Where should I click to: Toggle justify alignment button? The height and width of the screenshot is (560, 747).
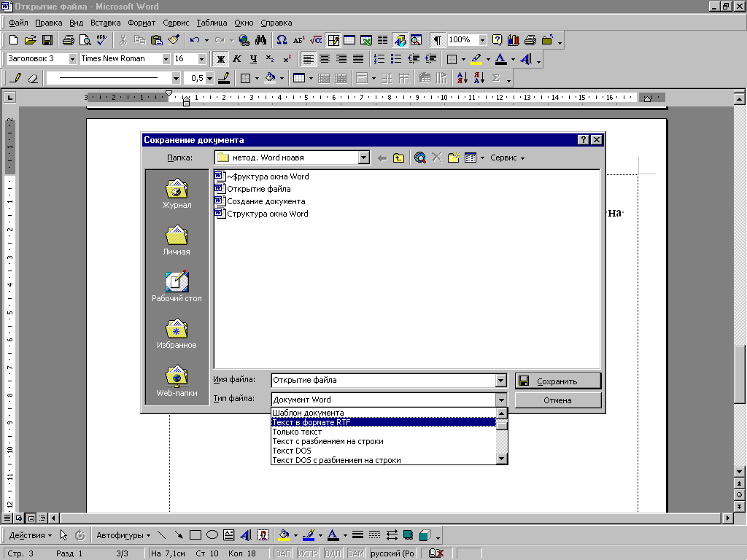[x=358, y=59]
